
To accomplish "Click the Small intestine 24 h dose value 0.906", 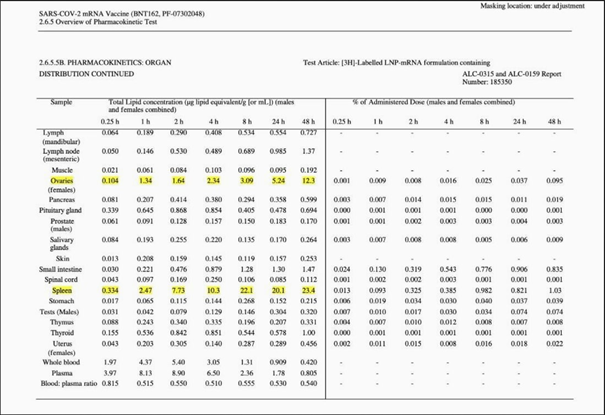I will (x=519, y=269).
